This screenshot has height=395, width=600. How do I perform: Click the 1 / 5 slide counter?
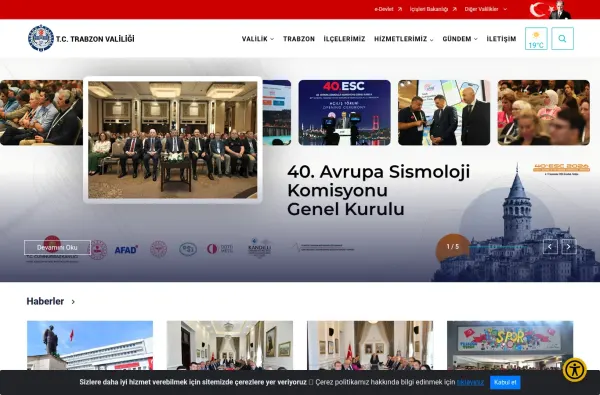[x=453, y=247]
